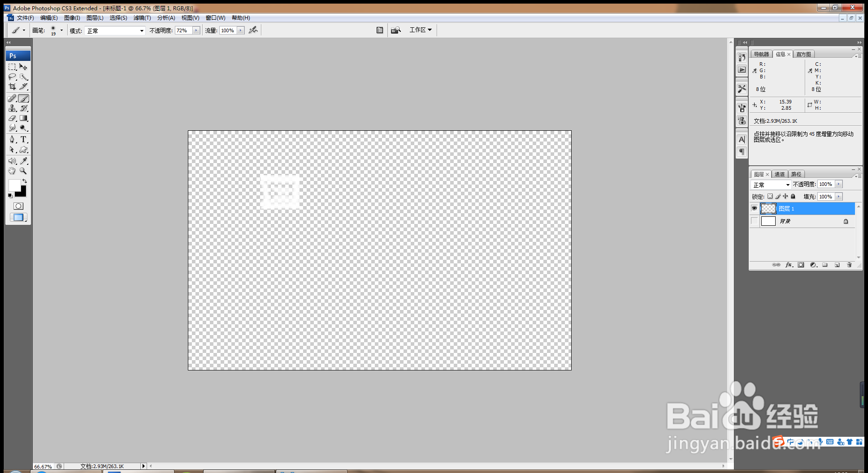Open the brush blending mode dropdown
Viewport: 868px width, 473px height.
[115, 30]
